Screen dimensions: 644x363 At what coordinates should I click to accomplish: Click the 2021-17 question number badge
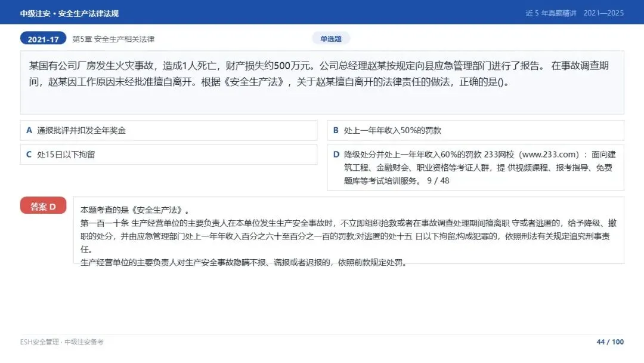click(43, 39)
